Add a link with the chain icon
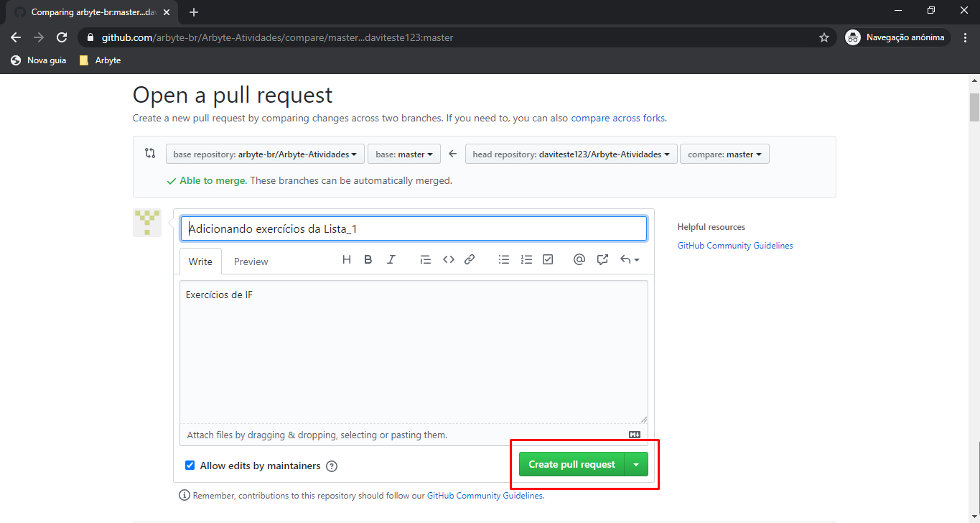 pos(470,260)
